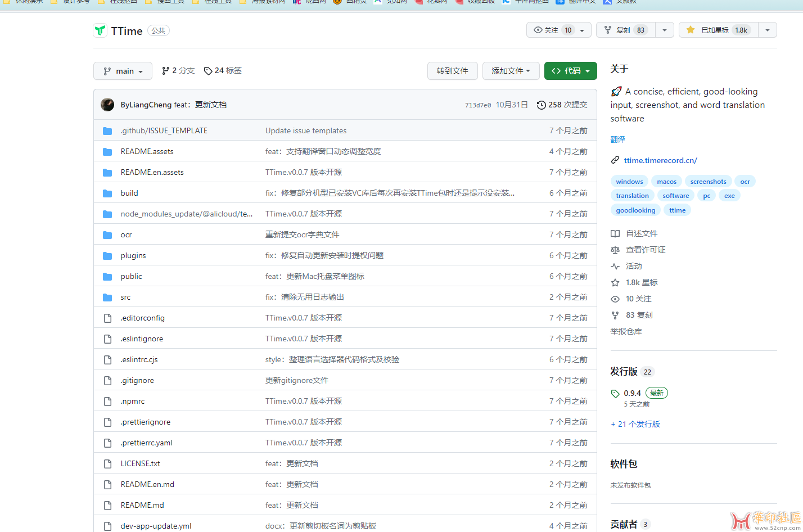Open the ByLiangCheng author link
This screenshot has height=532, width=803.
click(146, 105)
